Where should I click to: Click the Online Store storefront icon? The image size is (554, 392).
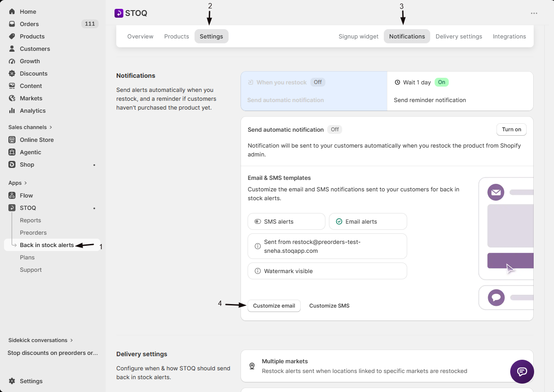click(x=12, y=140)
